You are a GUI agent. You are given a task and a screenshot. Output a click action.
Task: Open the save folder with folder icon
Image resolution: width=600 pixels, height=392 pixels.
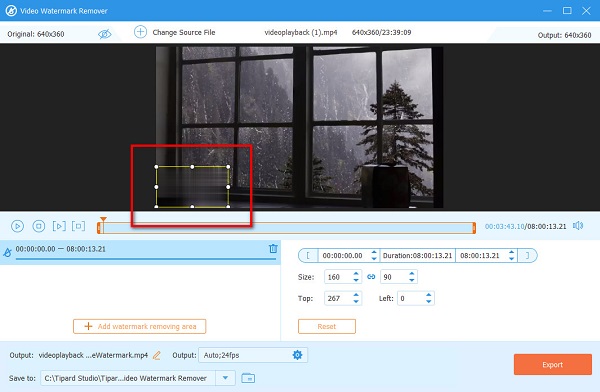click(248, 378)
